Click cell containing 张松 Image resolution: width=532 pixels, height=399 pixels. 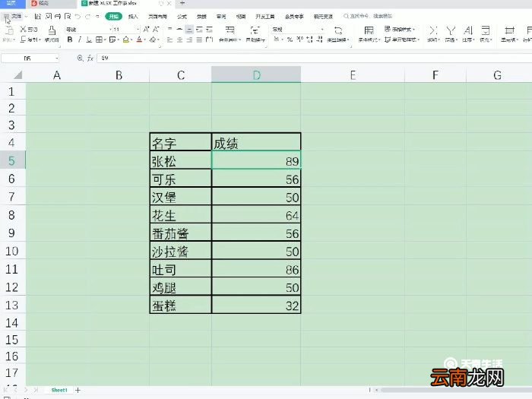click(181, 160)
